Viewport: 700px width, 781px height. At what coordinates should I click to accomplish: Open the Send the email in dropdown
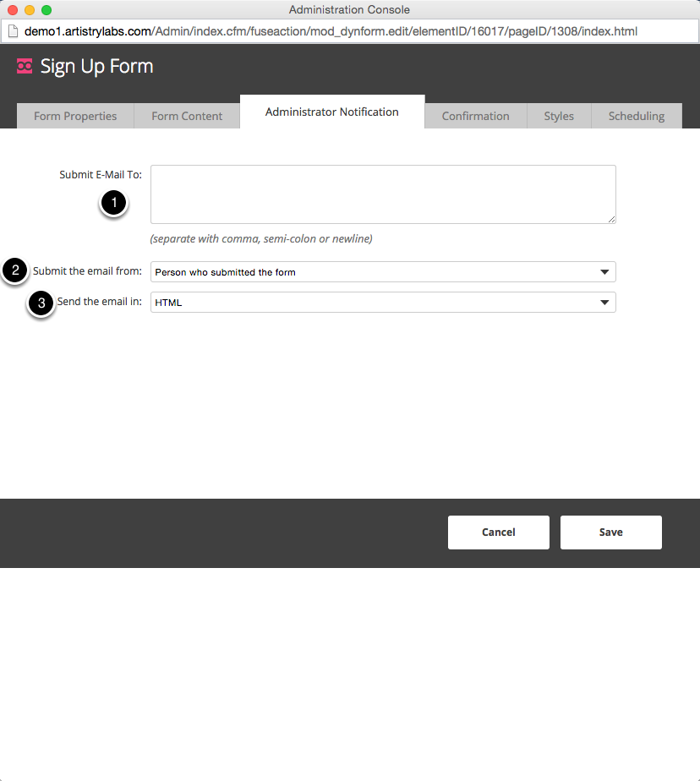click(383, 303)
